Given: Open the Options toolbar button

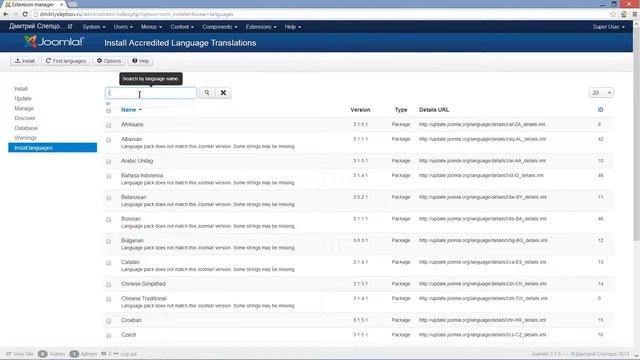Looking at the screenshot, I should (x=109, y=61).
